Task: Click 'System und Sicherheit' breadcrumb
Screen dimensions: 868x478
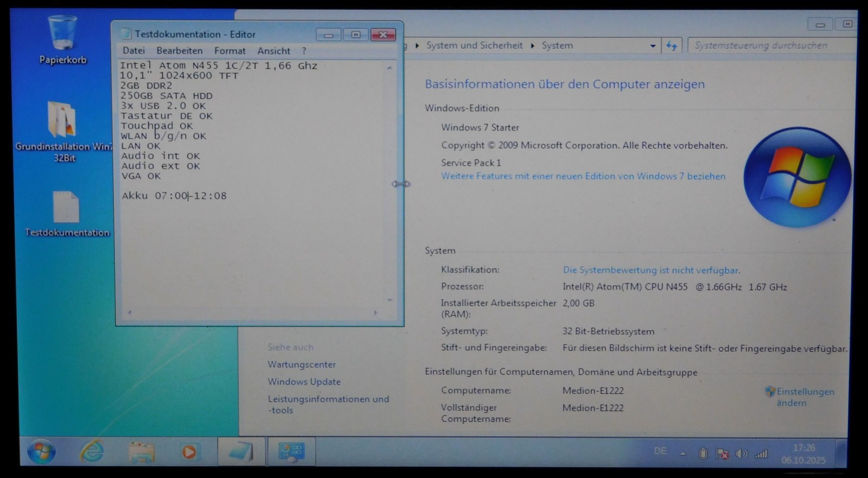Action: [x=474, y=46]
